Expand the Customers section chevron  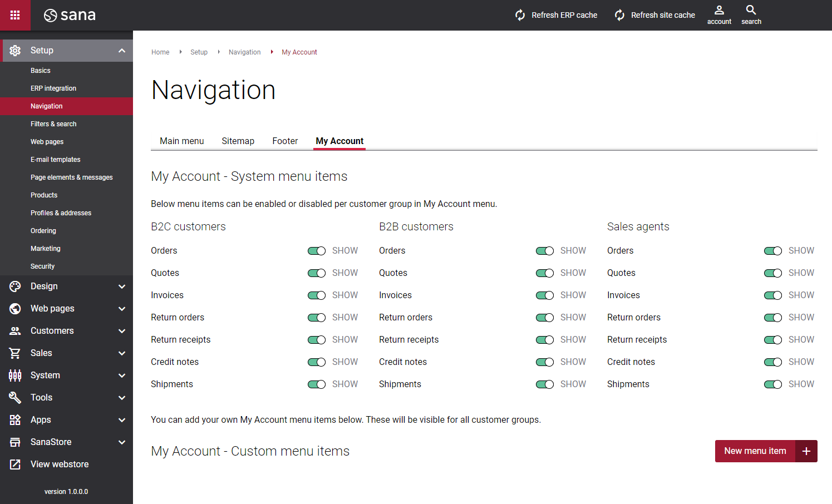pos(122,331)
